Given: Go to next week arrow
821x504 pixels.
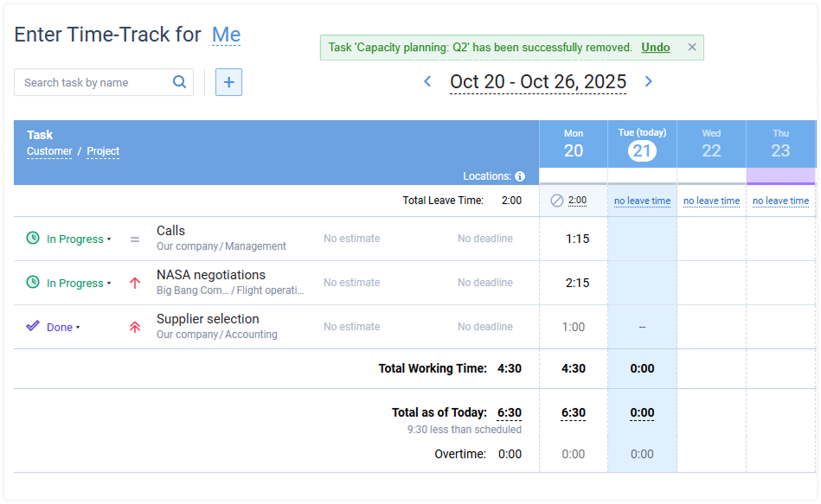Looking at the screenshot, I should pos(649,81).
